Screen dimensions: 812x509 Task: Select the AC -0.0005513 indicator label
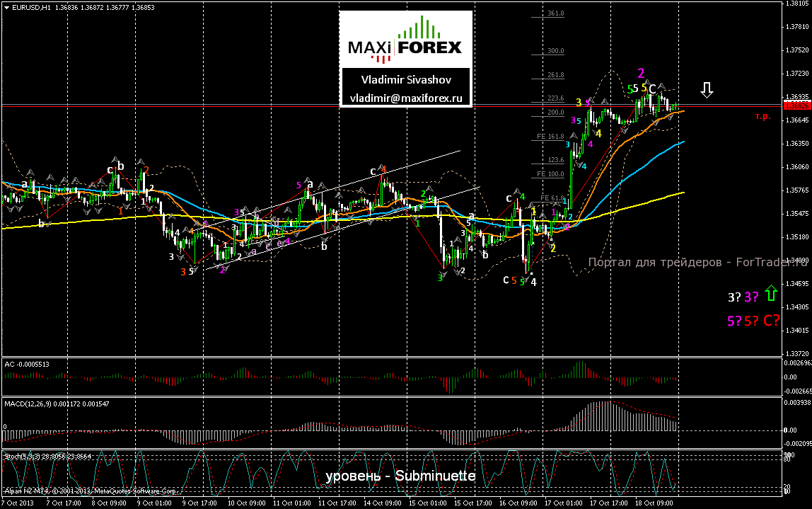[x=27, y=365]
